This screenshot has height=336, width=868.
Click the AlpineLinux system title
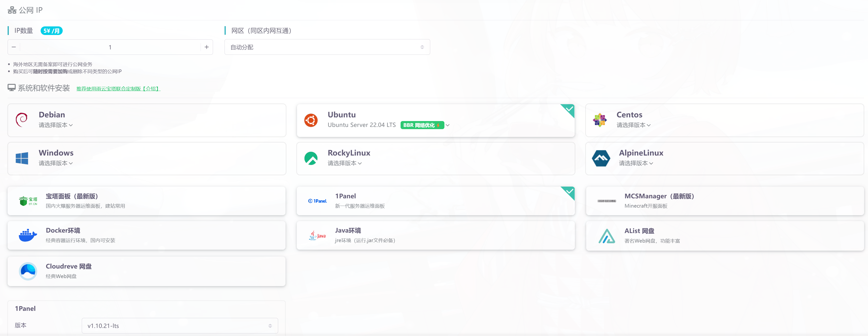tap(641, 153)
